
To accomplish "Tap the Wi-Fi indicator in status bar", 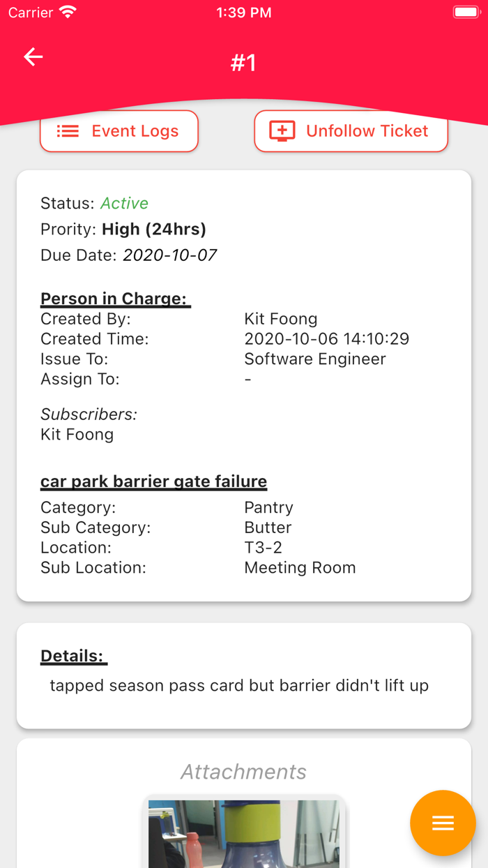I will click(68, 11).
